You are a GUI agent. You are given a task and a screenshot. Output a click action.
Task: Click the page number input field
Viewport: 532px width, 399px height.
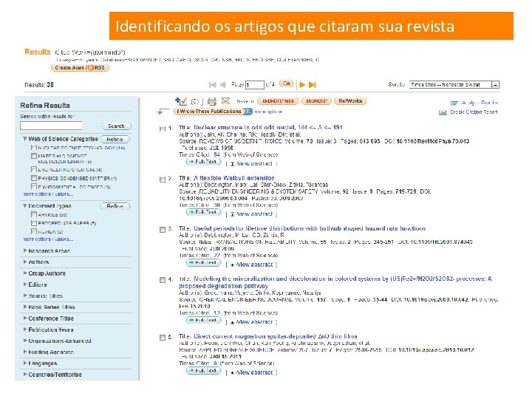tap(255, 84)
